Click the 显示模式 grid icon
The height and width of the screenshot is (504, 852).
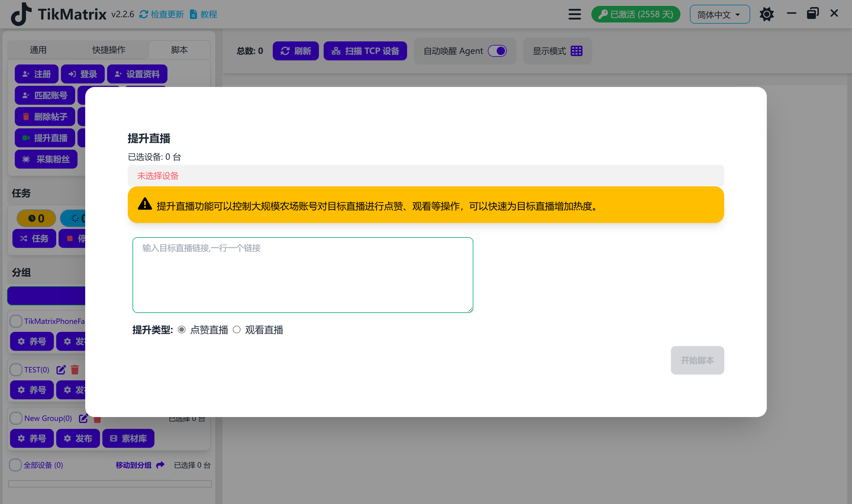click(x=576, y=51)
